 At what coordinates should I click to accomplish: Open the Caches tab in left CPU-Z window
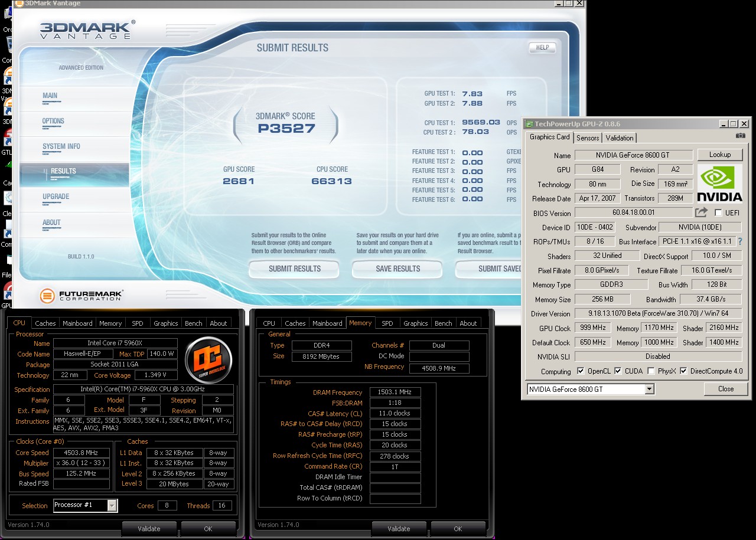(x=45, y=323)
